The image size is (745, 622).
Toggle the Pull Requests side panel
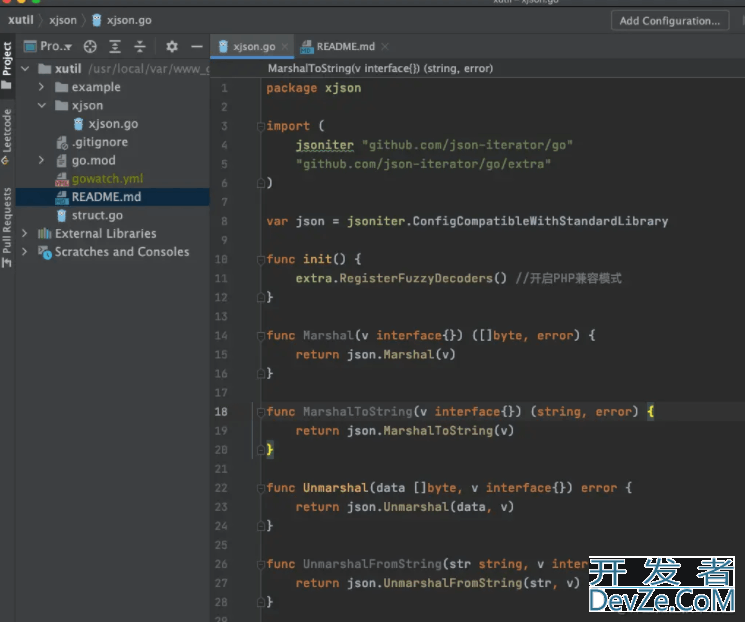click(x=8, y=220)
